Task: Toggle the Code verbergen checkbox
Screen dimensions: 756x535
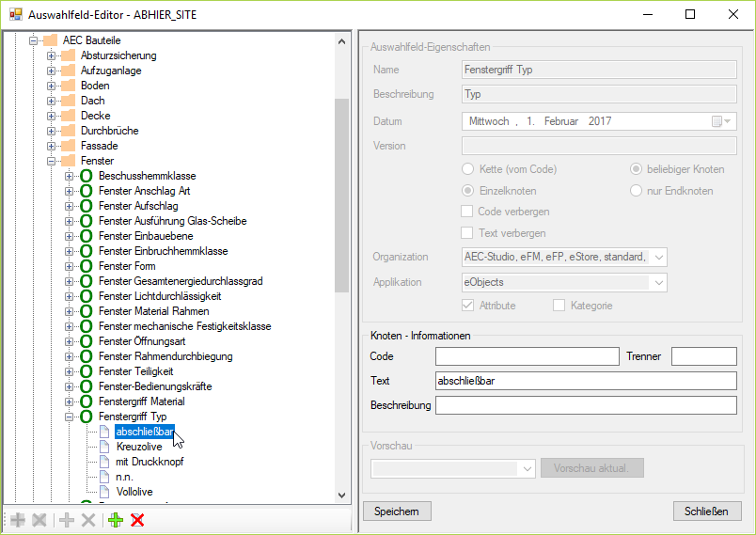Action: pos(466,212)
